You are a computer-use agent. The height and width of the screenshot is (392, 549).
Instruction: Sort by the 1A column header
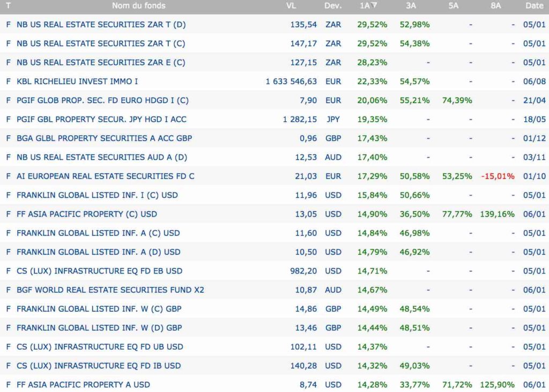point(368,5)
